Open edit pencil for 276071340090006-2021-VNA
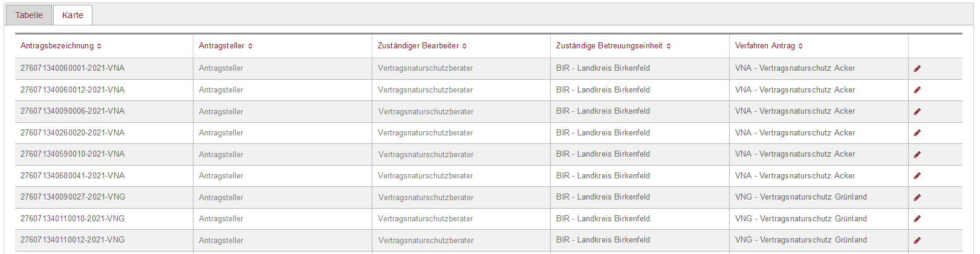The image size is (980, 254). (x=917, y=112)
